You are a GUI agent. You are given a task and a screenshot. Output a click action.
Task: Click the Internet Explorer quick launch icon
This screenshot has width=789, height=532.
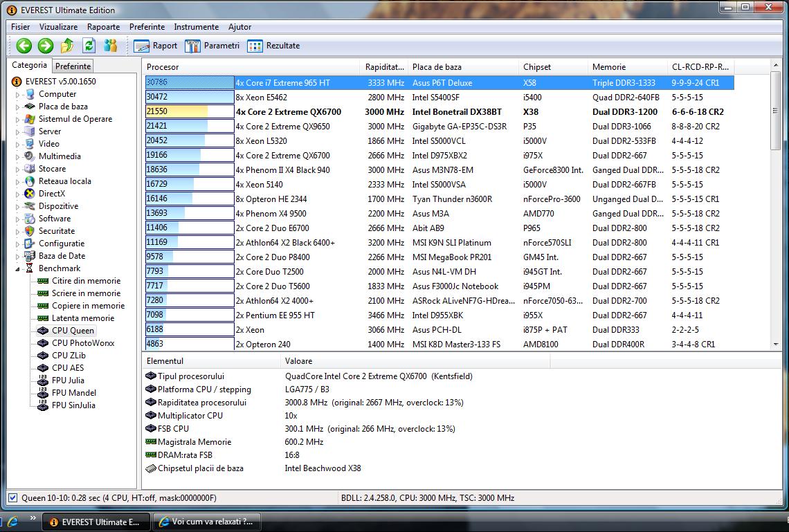12,522
